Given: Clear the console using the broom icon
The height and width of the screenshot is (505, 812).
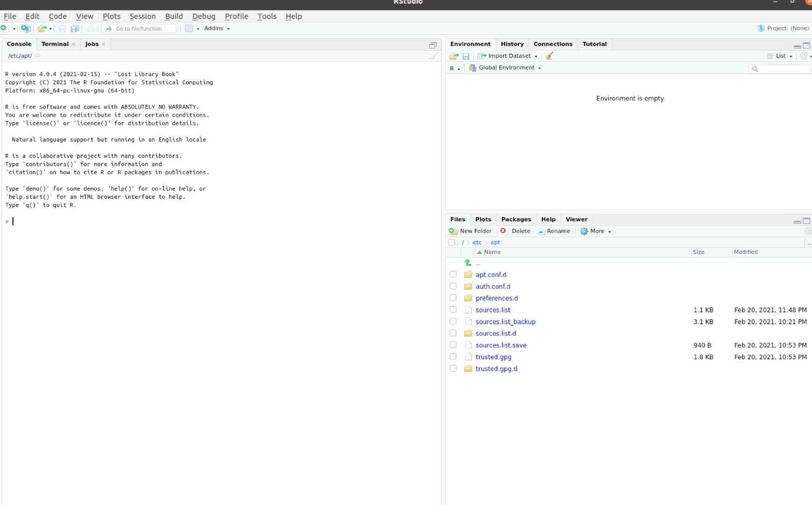Looking at the screenshot, I should tap(432, 56).
